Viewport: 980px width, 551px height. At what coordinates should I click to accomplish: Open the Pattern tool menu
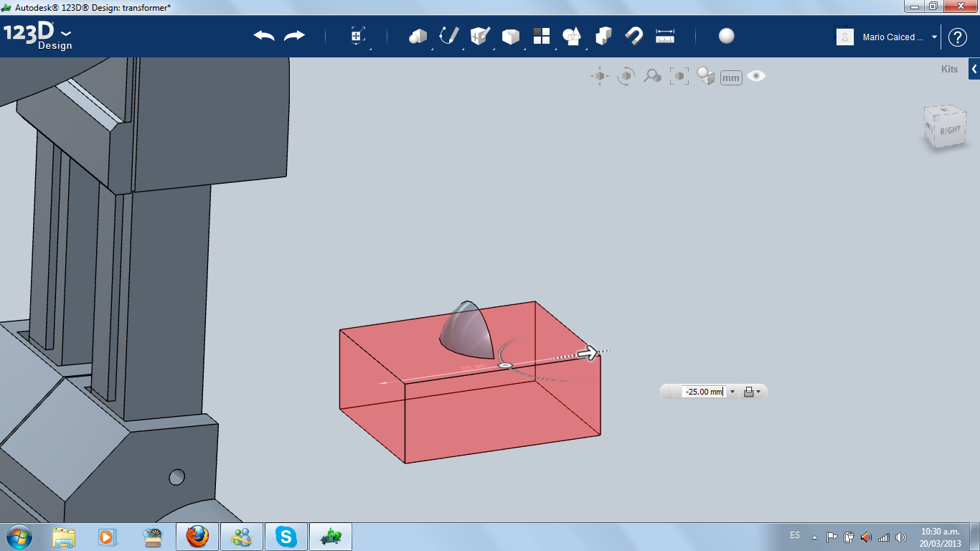click(x=542, y=36)
